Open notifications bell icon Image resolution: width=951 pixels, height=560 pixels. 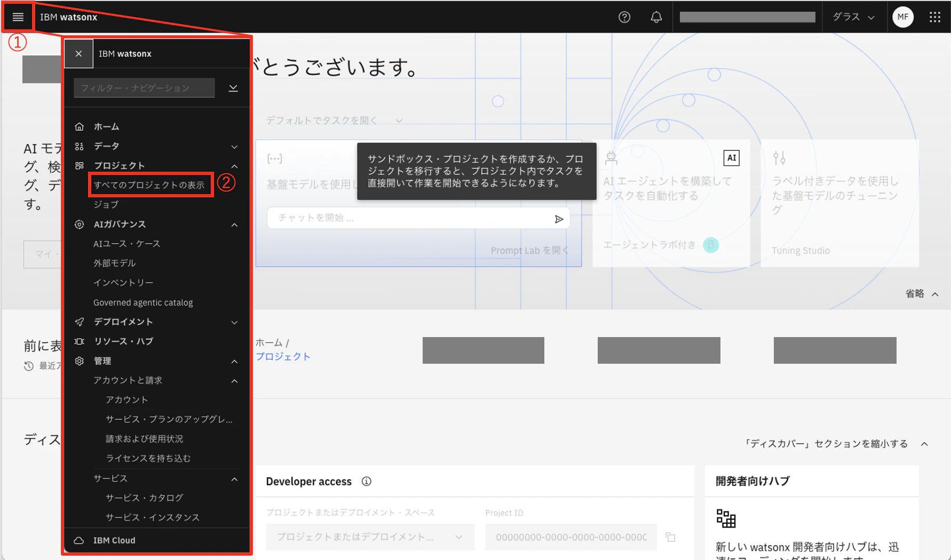tap(656, 17)
